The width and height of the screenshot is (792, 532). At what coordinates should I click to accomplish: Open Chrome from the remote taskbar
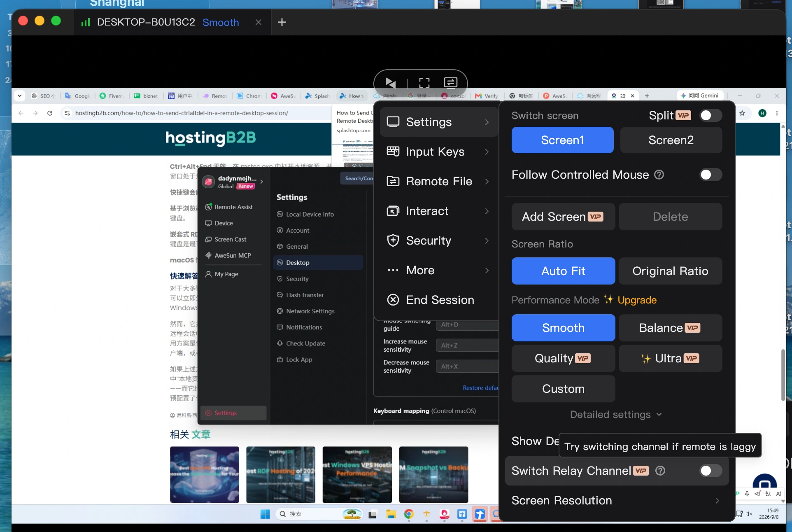408,514
